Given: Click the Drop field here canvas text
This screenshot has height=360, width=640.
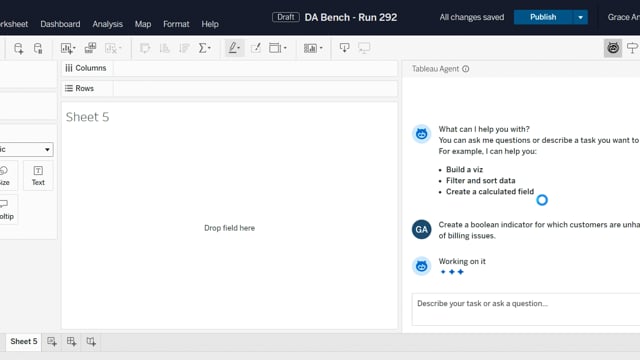Looking at the screenshot, I should tap(229, 228).
